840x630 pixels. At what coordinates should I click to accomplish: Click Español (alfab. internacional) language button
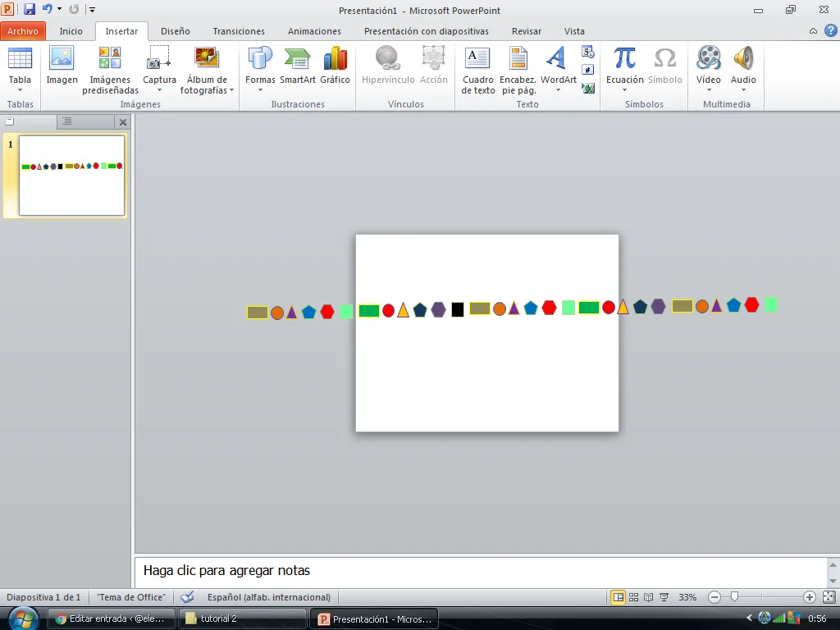pos(269,597)
